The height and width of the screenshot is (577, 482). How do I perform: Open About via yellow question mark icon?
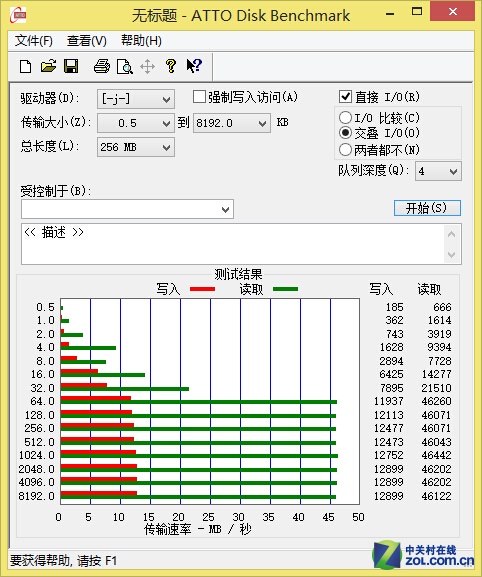click(171, 66)
